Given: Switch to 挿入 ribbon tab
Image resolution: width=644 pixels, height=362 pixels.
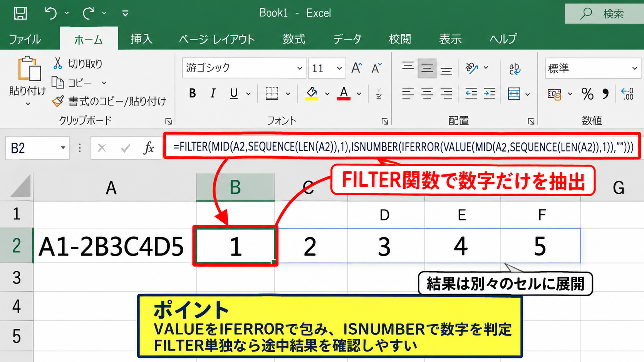Looking at the screenshot, I should click(141, 39).
